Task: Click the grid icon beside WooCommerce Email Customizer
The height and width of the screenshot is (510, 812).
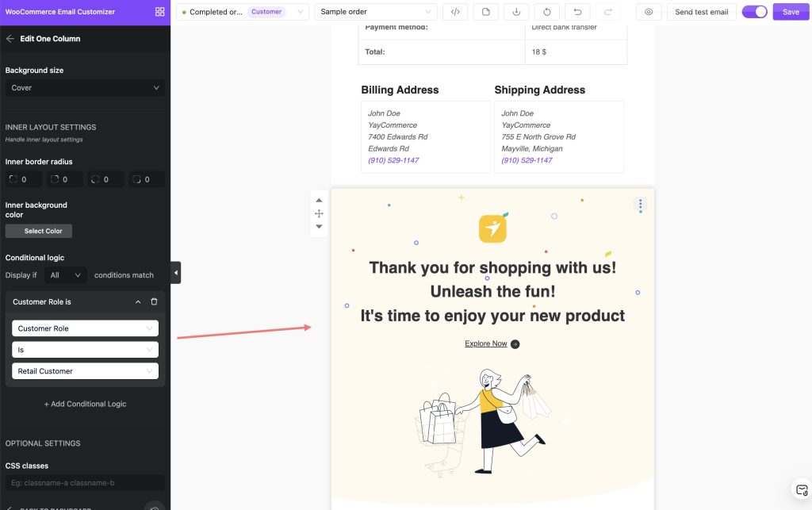Action: (x=160, y=12)
